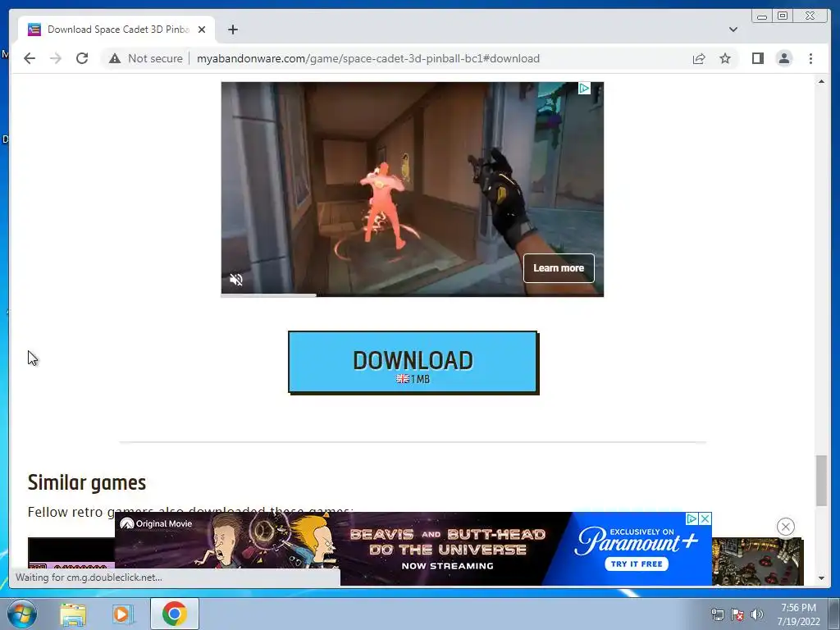Open AdChoices icon on Paramount+ banner
This screenshot has height=630, width=840.
692,518
